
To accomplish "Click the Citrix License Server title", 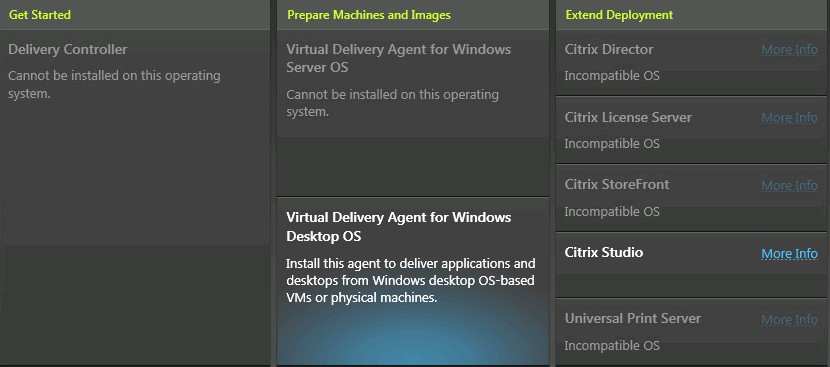I will coord(628,117).
